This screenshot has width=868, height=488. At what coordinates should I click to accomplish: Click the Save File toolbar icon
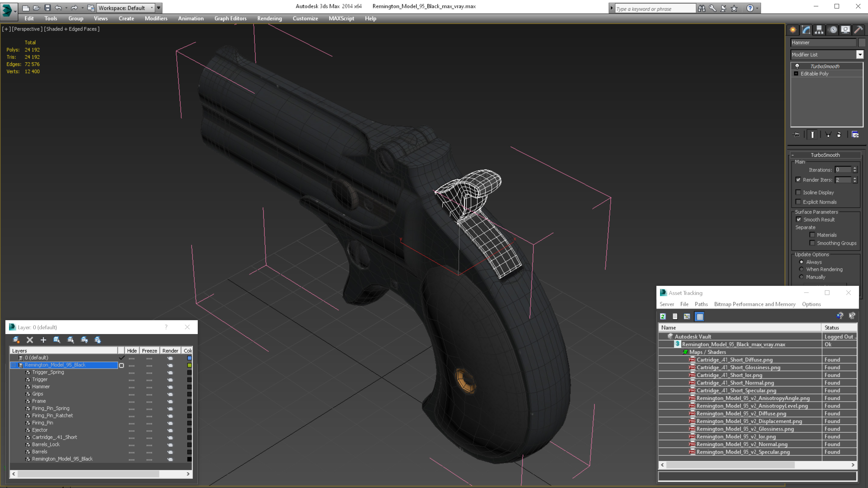pyautogui.click(x=48, y=8)
